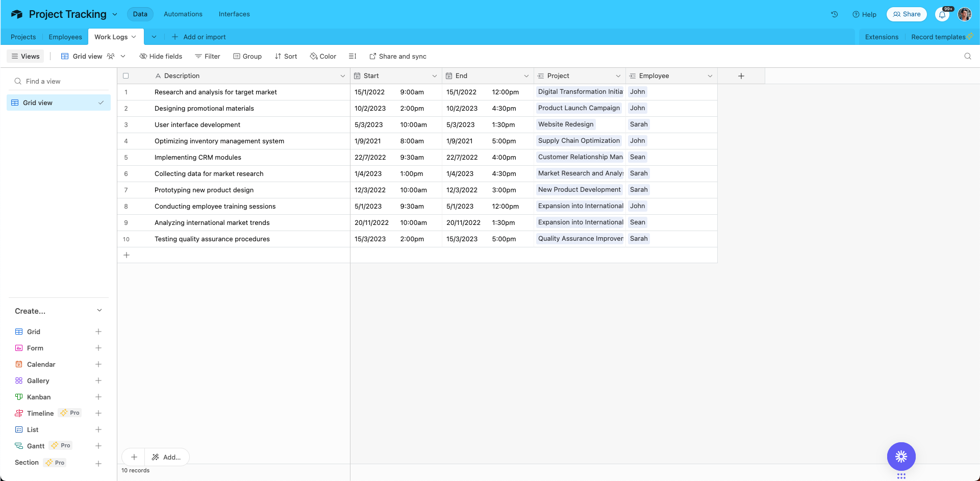The width and height of the screenshot is (980, 481).
Task: Select the Grid view in the sidebar
Action: (58, 103)
